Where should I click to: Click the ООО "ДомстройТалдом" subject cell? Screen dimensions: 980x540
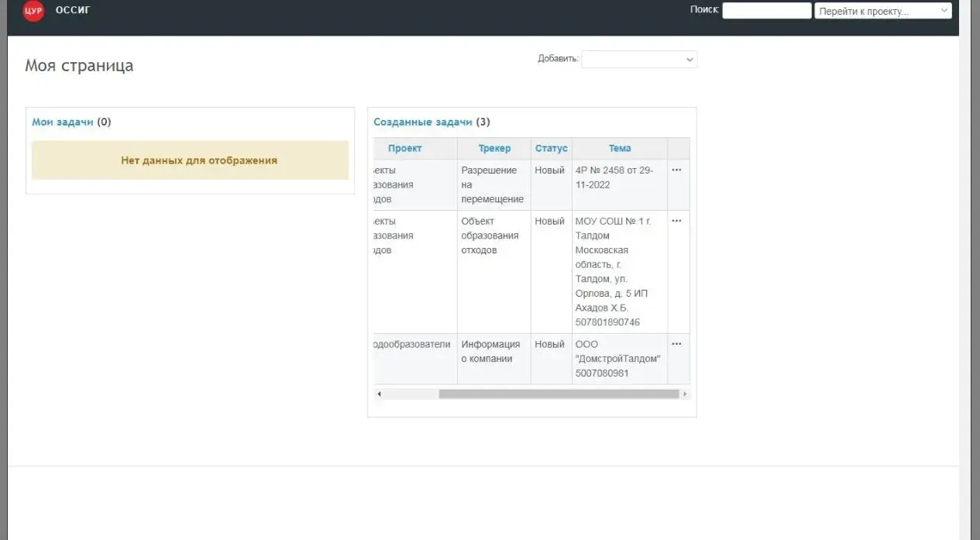click(x=618, y=359)
